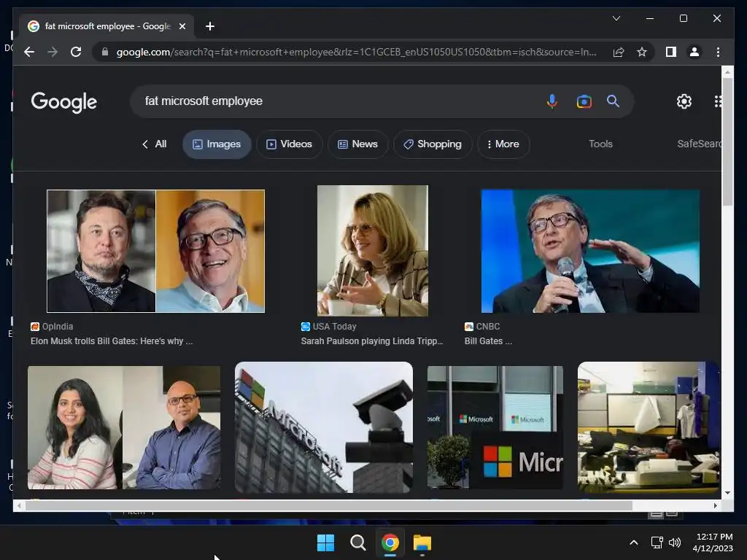Open the CNBC Bill Gates image
Image resolution: width=747 pixels, height=560 pixels.
590,251
